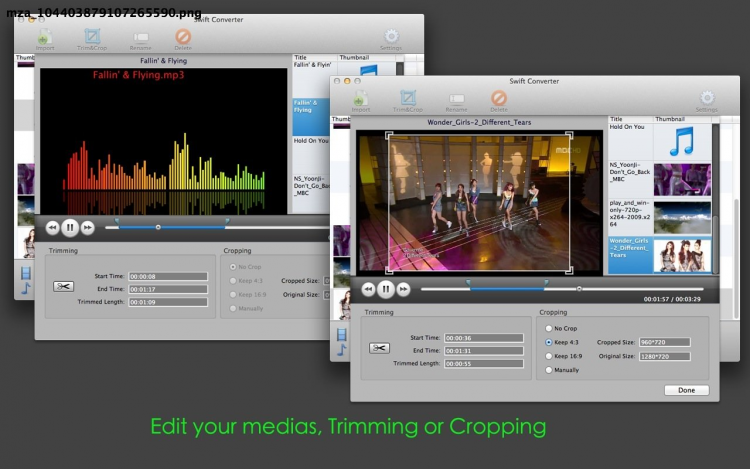Click Wonder_Girls thumbnail in front list
The image size is (750, 469).
pyautogui.click(x=682, y=255)
